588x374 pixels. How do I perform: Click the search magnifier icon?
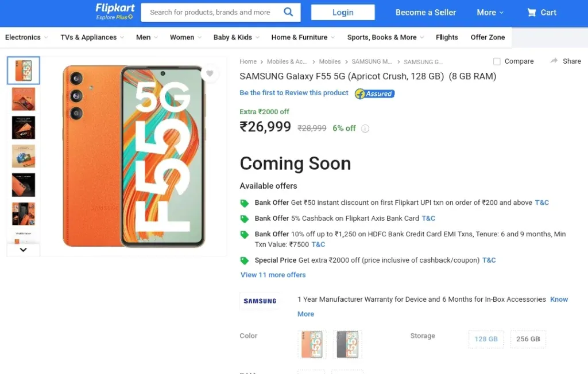click(288, 12)
